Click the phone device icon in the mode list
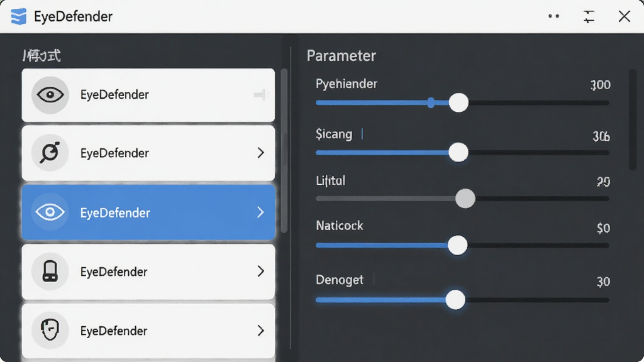644x362 pixels. tap(50, 271)
